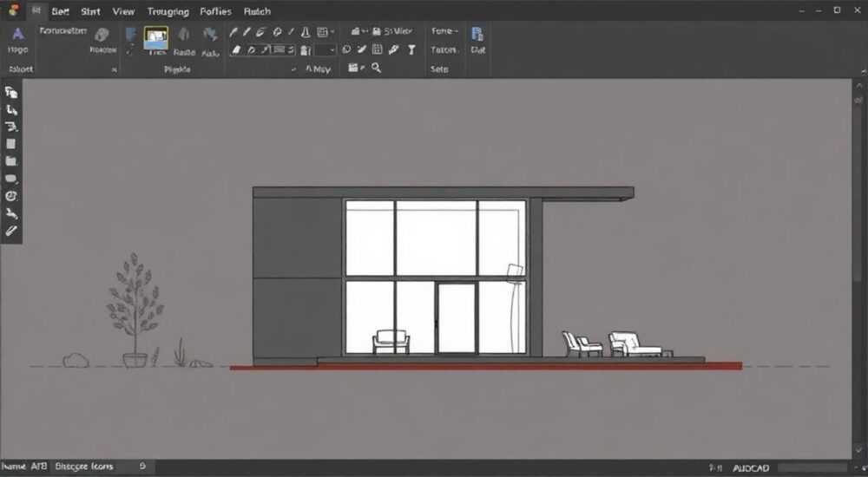Open the Foflies menu

coord(215,11)
